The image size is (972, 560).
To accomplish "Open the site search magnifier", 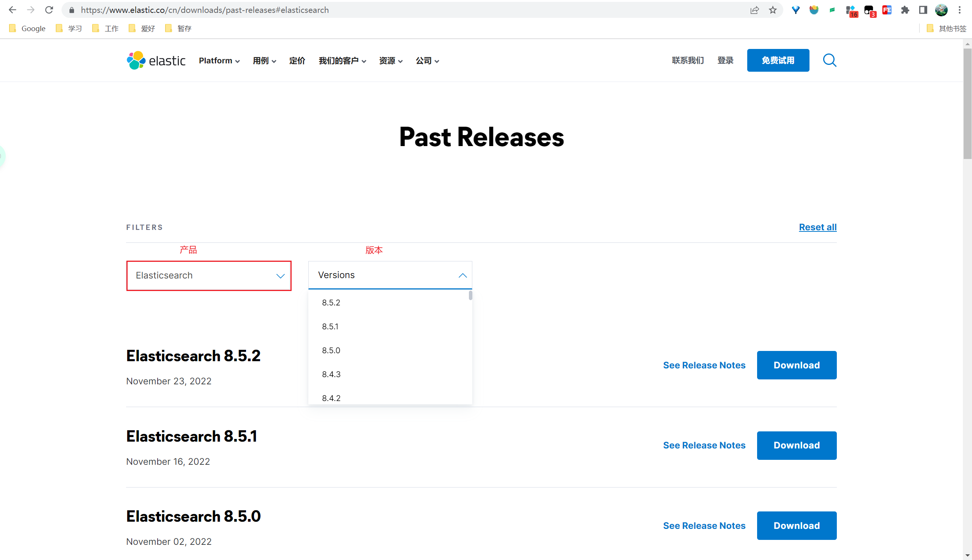I will (829, 60).
